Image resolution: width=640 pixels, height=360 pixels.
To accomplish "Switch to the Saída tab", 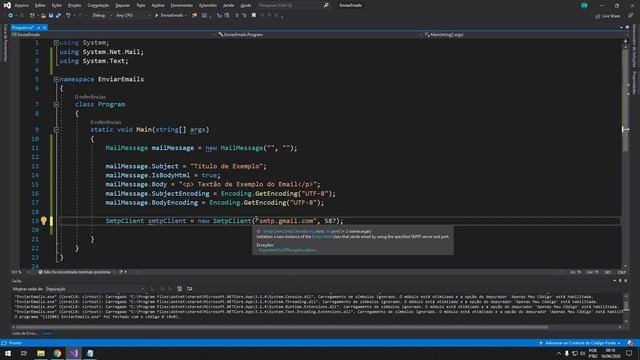I will coord(47,333).
